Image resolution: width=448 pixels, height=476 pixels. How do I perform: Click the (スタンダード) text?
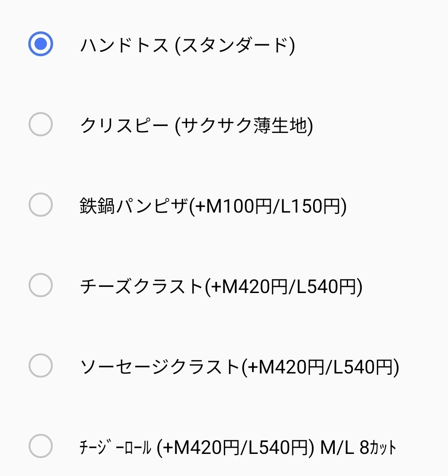coord(235,46)
